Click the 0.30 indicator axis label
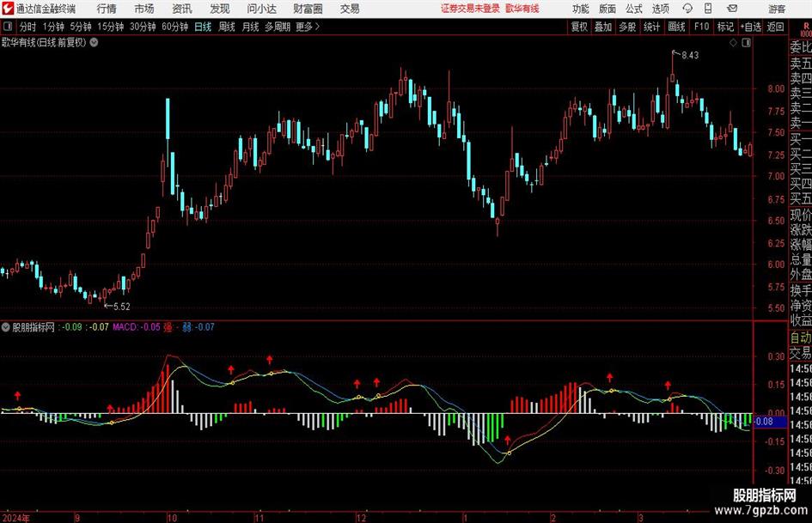The width and height of the screenshot is (812, 523). tap(776, 356)
